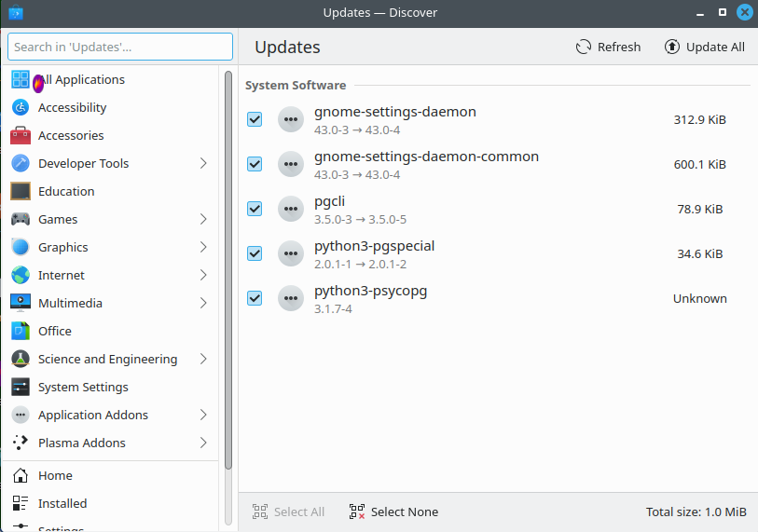
Task: Click the python3-psycopg package icon
Action: pos(291,299)
